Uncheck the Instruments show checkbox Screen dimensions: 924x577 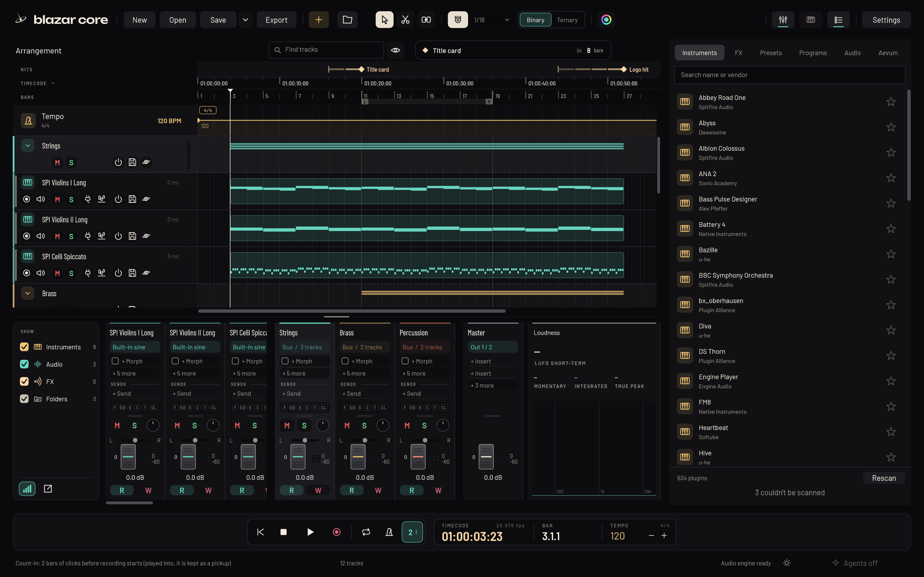click(x=24, y=347)
